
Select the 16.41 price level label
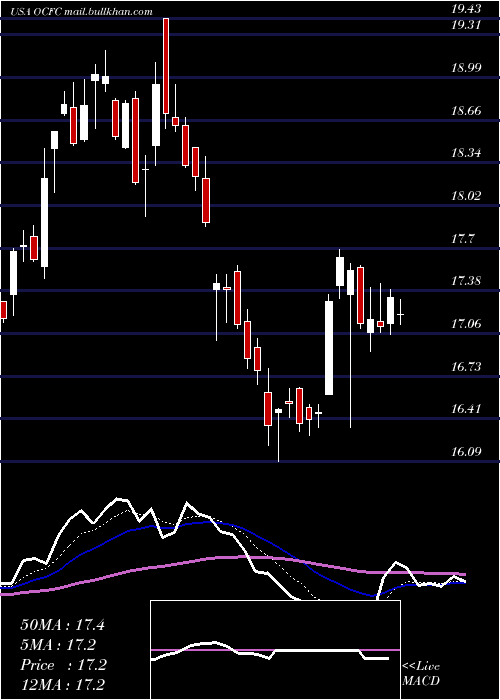pos(466,409)
